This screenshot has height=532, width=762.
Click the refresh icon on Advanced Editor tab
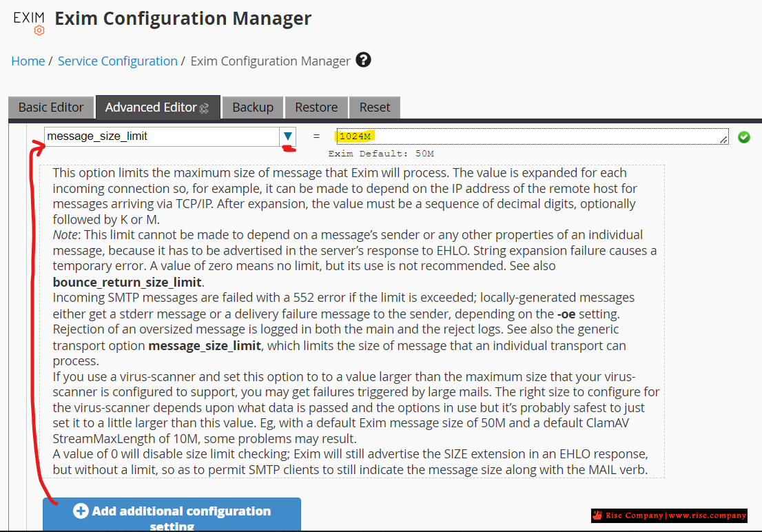(x=205, y=108)
